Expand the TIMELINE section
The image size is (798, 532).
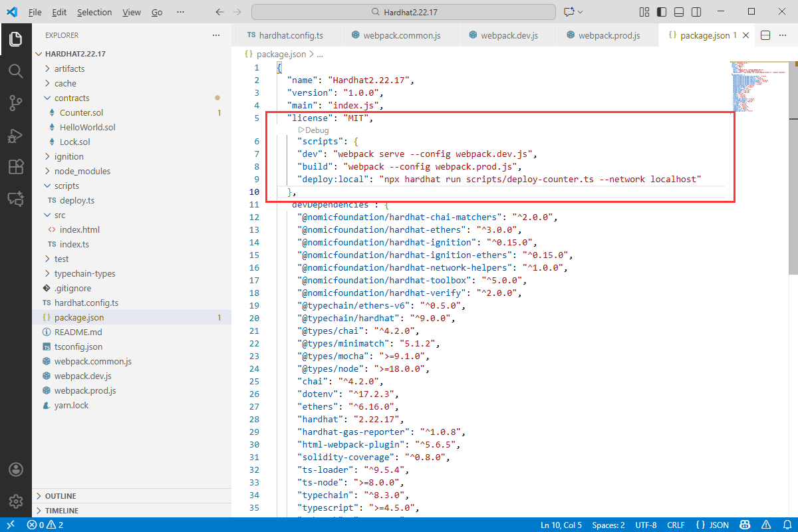tap(132, 511)
